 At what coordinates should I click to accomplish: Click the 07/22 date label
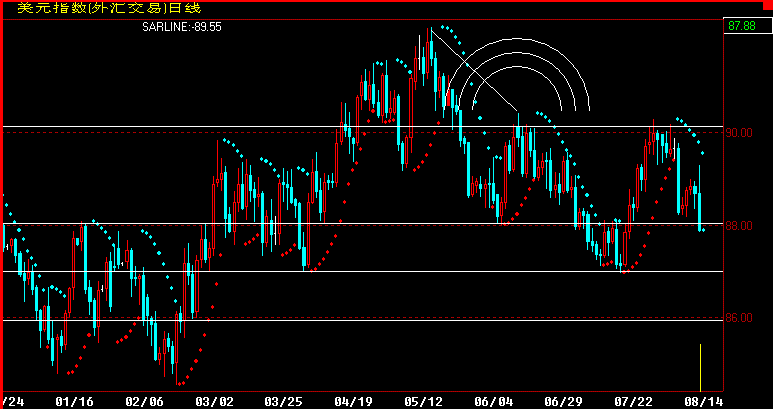(632, 401)
